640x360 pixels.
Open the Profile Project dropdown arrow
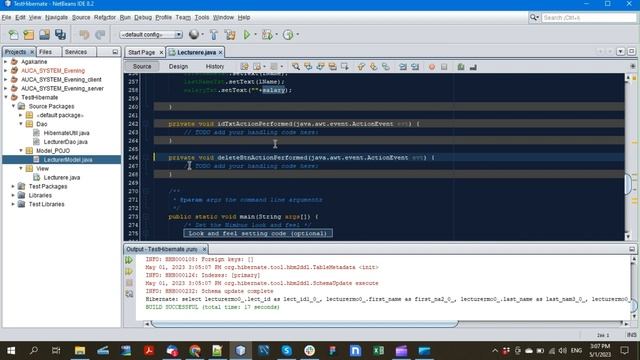tap(298, 35)
